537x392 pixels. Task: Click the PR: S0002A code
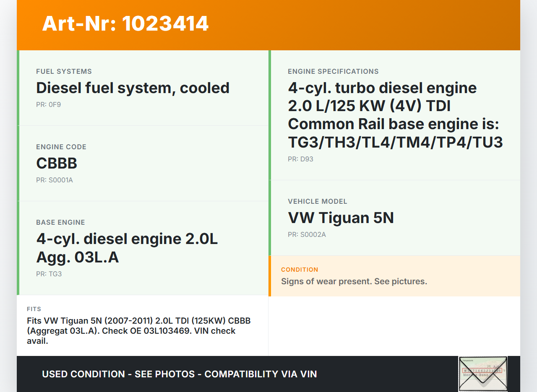(307, 234)
